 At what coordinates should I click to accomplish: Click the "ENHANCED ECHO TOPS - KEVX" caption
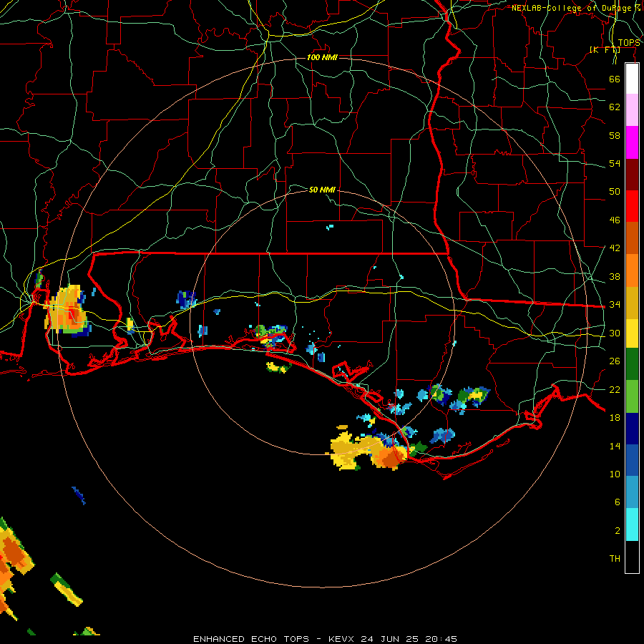[273, 639]
